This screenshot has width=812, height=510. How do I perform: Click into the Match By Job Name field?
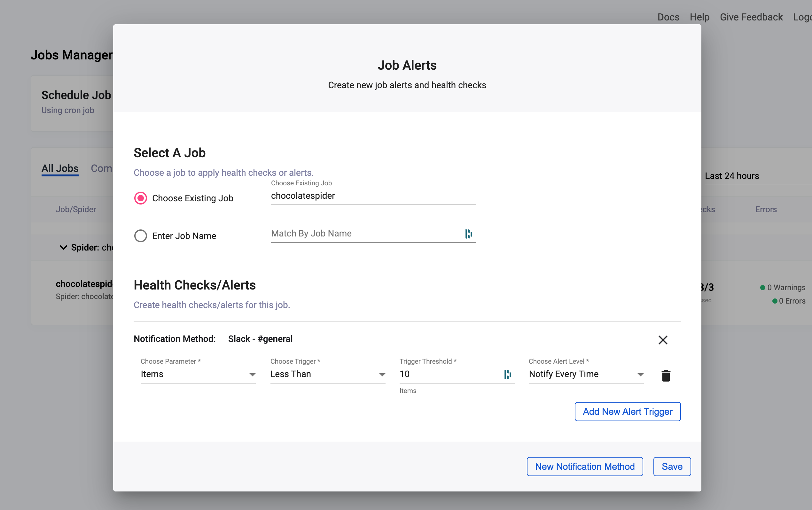(364, 234)
